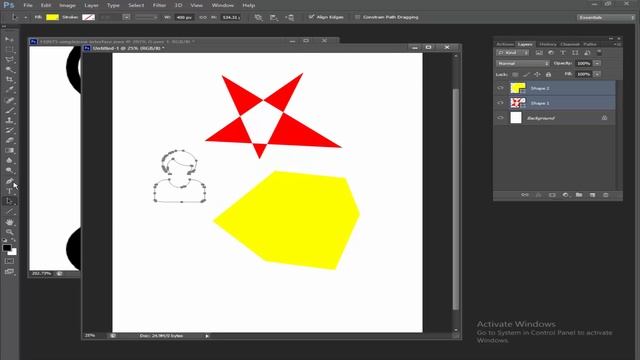This screenshot has width=640, height=360.
Task: Toggle lock all for layer
Action: [x=548, y=74]
